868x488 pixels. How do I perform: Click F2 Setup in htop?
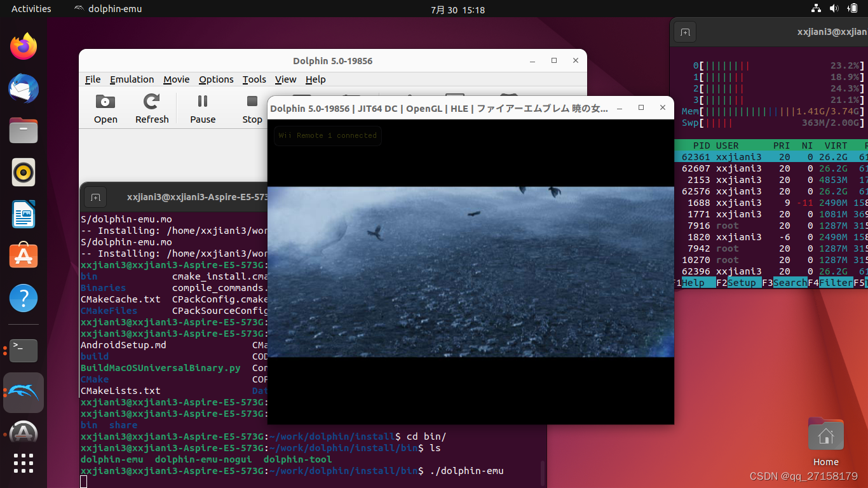pyautogui.click(x=738, y=283)
